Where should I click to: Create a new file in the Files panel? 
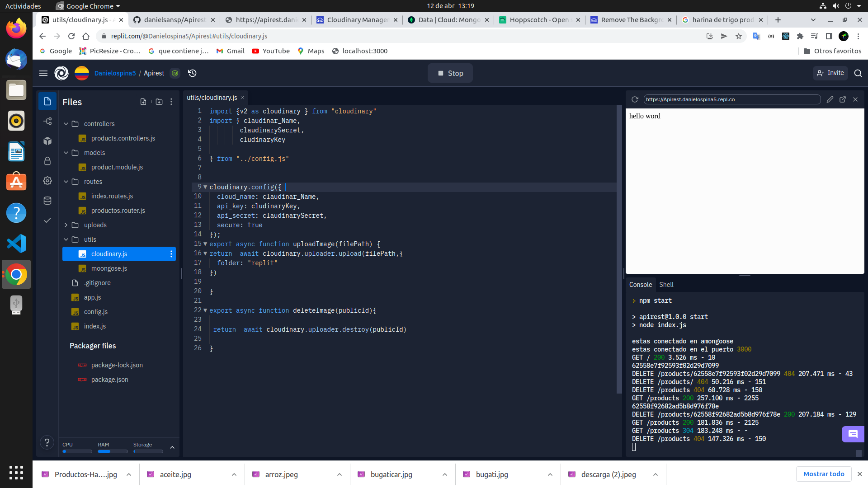pyautogui.click(x=143, y=102)
